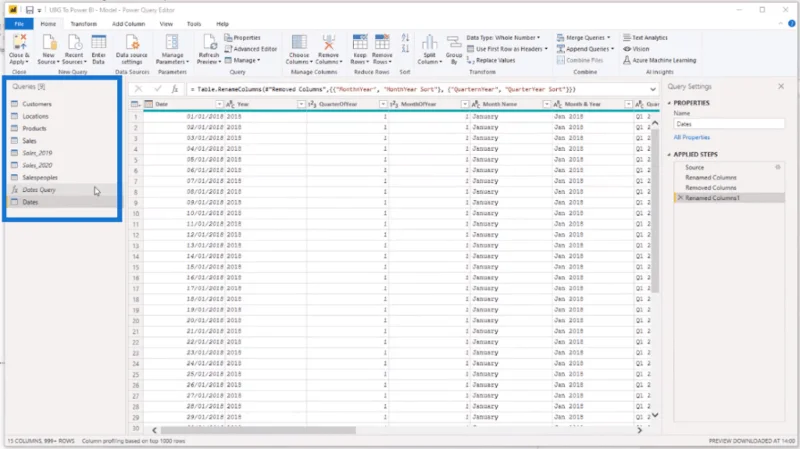Confirm the formula with checkmark icon
The height and width of the screenshot is (449, 800).
158,89
